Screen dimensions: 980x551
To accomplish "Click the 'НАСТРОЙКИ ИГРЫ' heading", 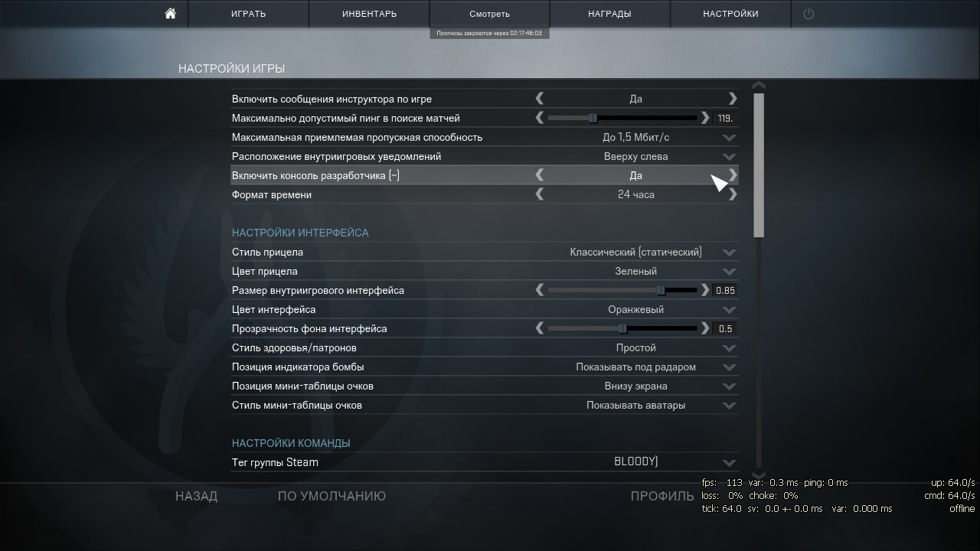I will coord(231,69).
